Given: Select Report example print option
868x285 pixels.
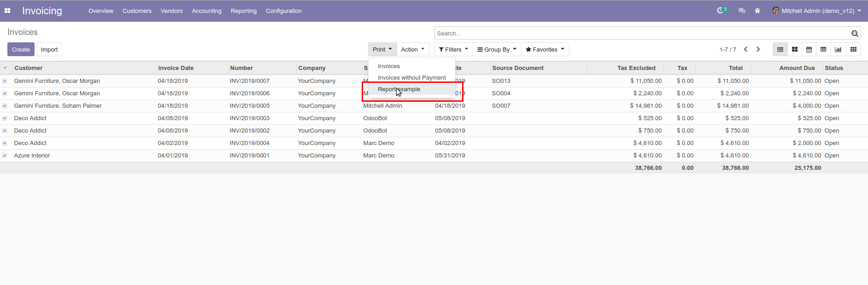Looking at the screenshot, I should click(x=412, y=89).
